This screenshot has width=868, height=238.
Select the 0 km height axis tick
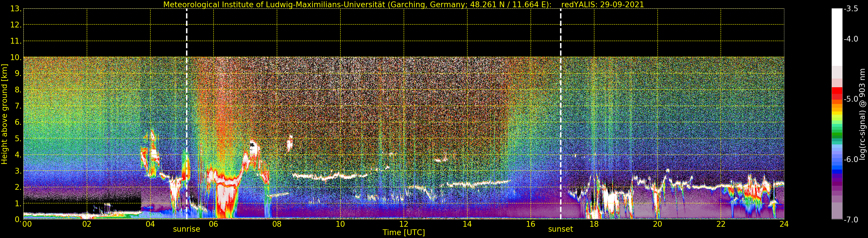[x=18, y=220]
